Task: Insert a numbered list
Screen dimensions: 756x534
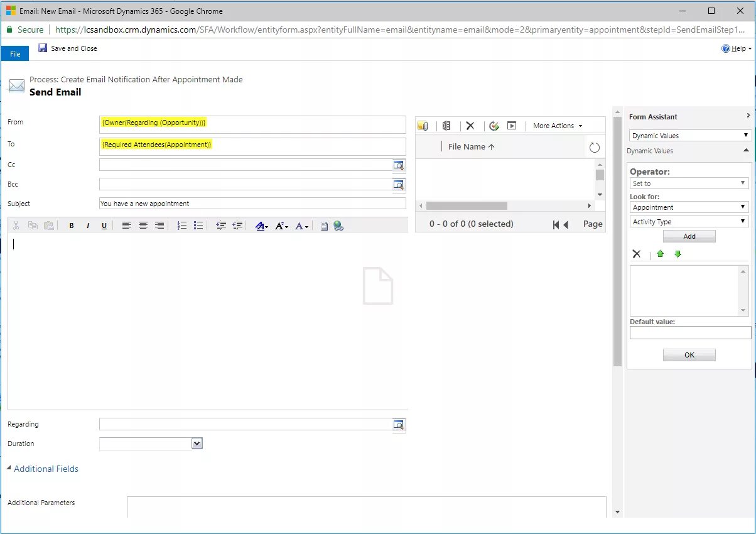Action: 182,226
